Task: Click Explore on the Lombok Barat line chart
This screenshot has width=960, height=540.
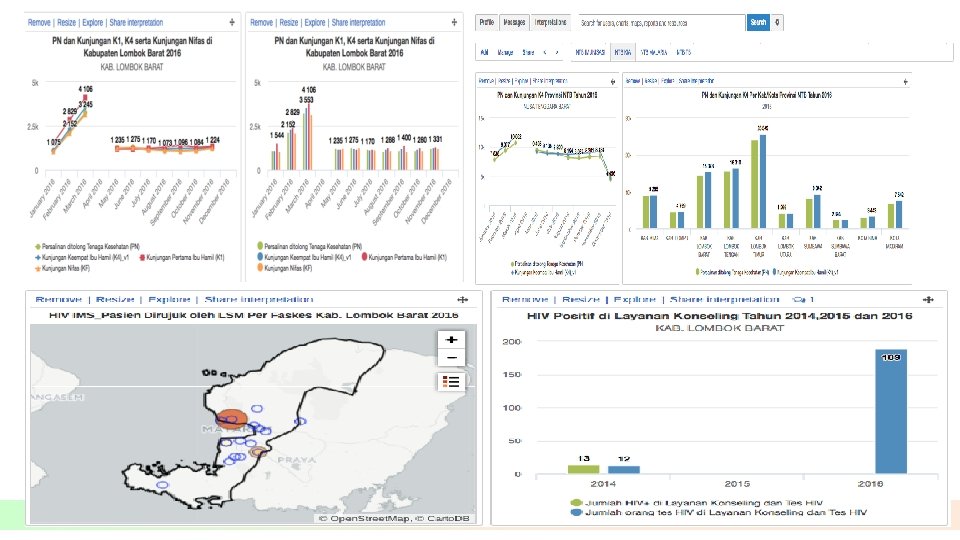Action: (x=92, y=23)
